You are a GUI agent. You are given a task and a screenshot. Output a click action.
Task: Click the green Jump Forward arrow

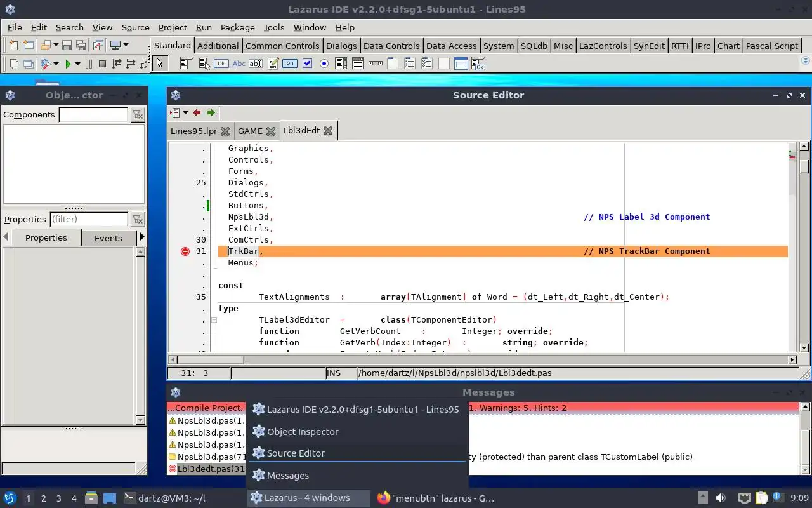click(x=211, y=113)
